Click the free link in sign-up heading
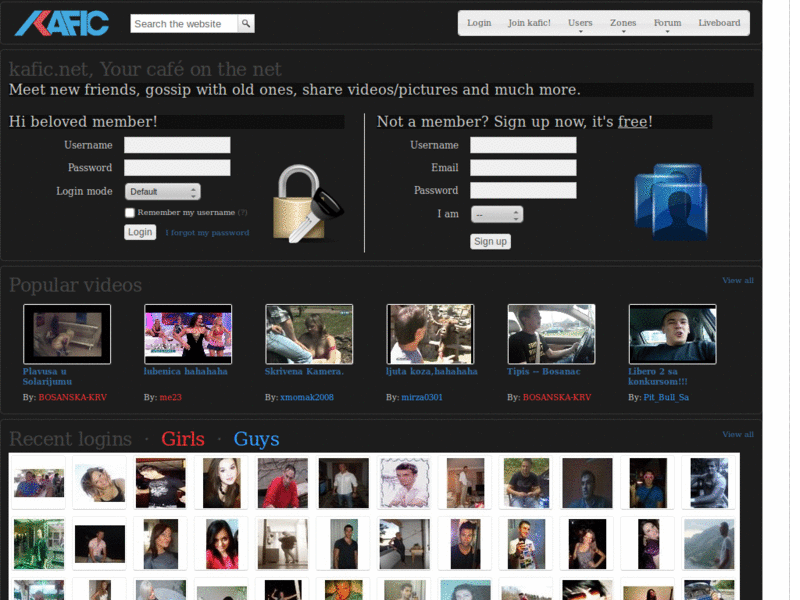800x600 pixels. (x=633, y=121)
